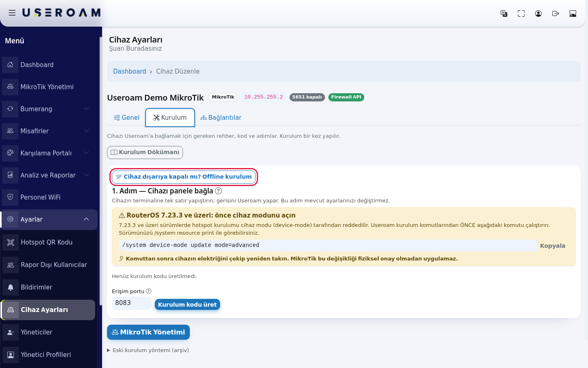Expand the Karşılama Portalı chevron
The height and width of the screenshot is (368, 588).
tap(86, 153)
